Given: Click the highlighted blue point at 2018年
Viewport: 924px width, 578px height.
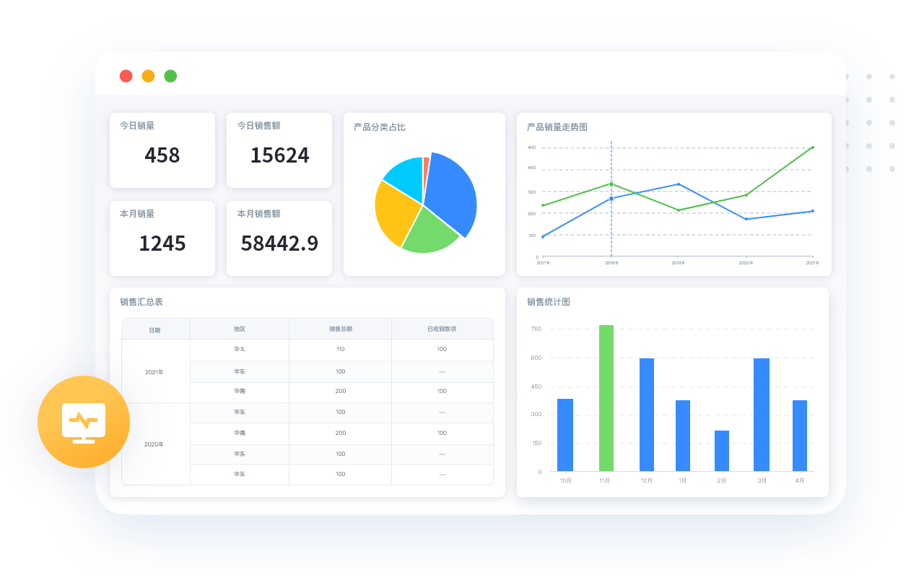Looking at the screenshot, I should pyautogui.click(x=611, y=198).
